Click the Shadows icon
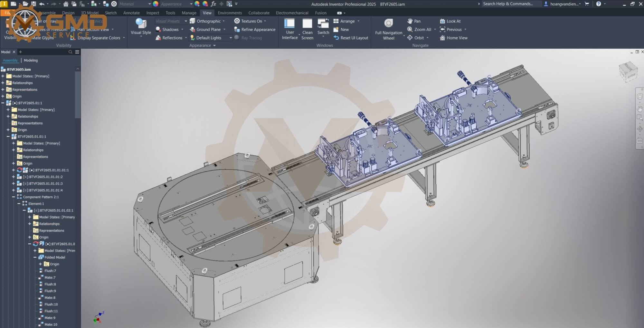Viewport: 644px width, 328px height. coord(158,29)
